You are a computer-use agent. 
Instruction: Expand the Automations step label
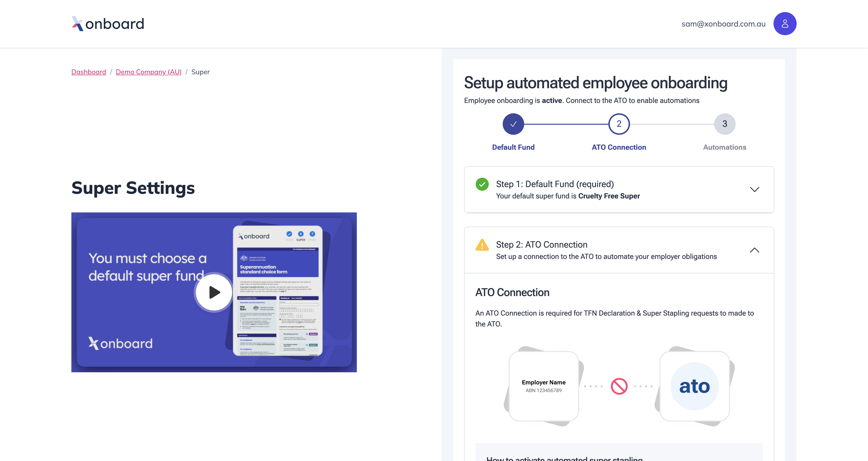point(725,147)
